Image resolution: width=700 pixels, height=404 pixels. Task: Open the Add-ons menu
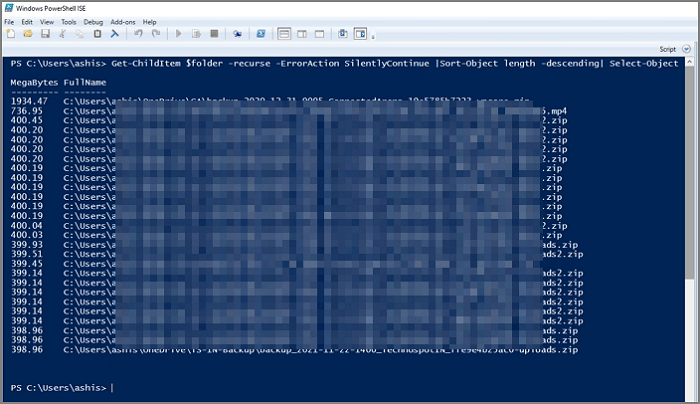click(x=123, y=21)
